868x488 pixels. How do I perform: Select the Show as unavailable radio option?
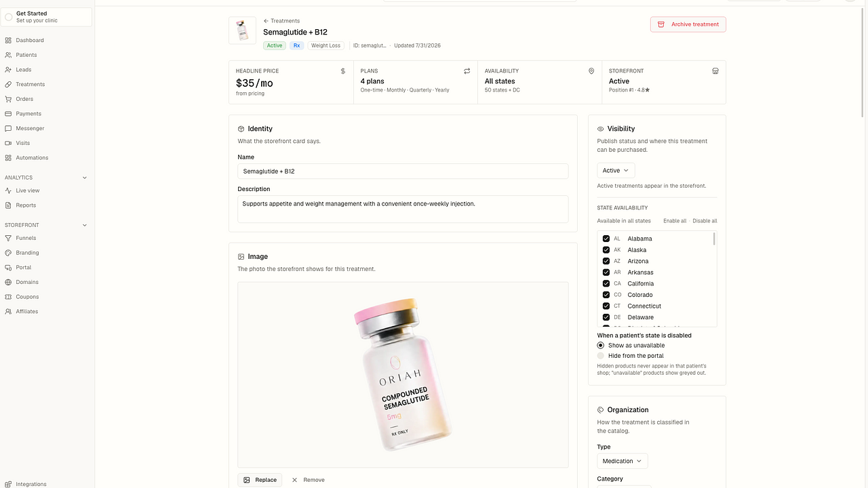[x=601, y=346]
